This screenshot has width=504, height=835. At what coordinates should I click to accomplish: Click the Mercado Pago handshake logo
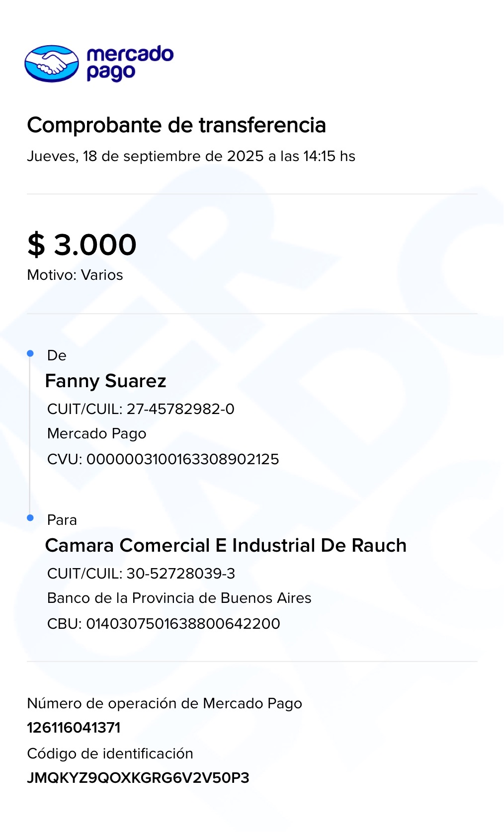coord(52,64)
